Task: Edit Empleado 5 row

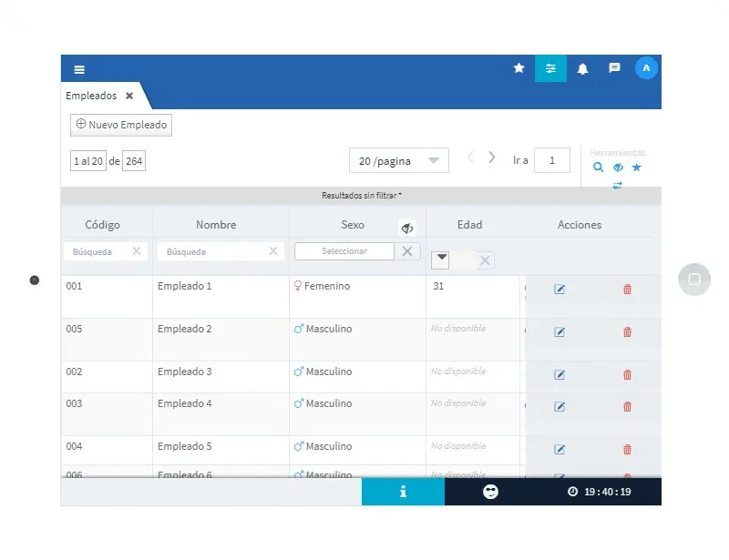Action: (x=560, y=450)
